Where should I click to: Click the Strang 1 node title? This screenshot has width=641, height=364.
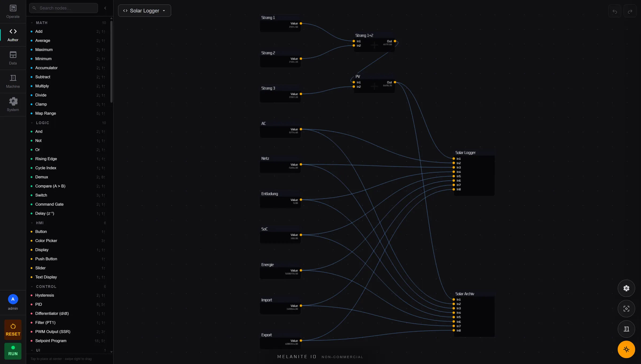[x=268, y=18]
